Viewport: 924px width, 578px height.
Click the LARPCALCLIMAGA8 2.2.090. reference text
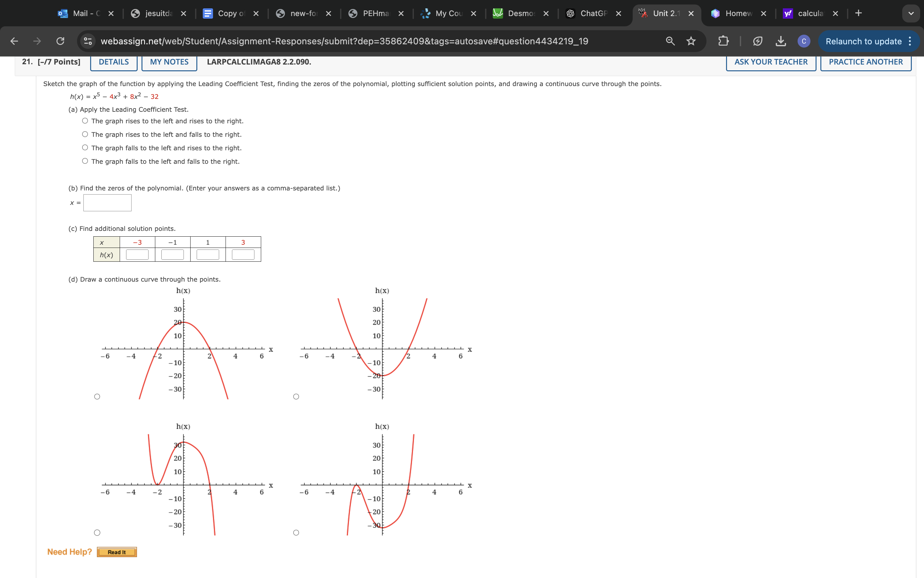pyautogui.click(x=259, y=62)
